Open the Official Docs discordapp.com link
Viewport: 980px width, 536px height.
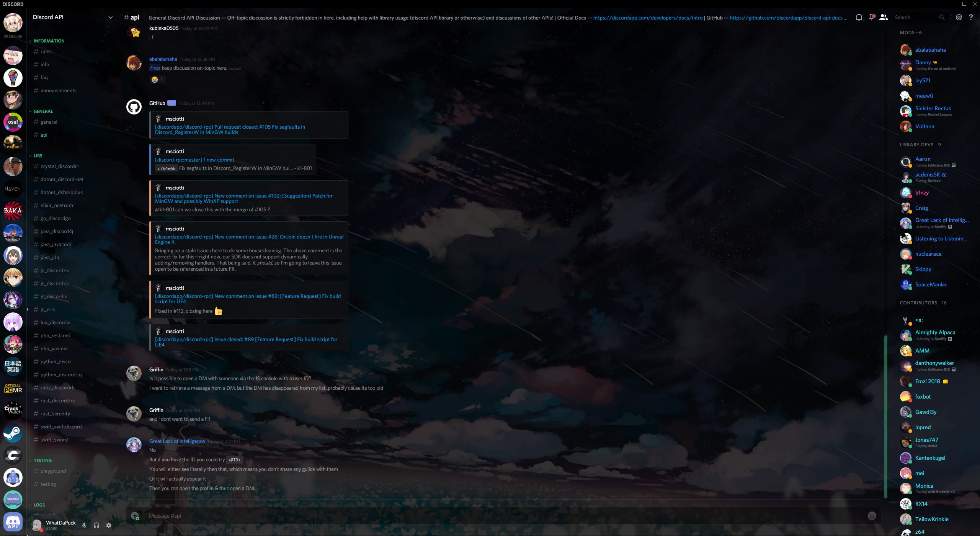[x=648, y=18]
